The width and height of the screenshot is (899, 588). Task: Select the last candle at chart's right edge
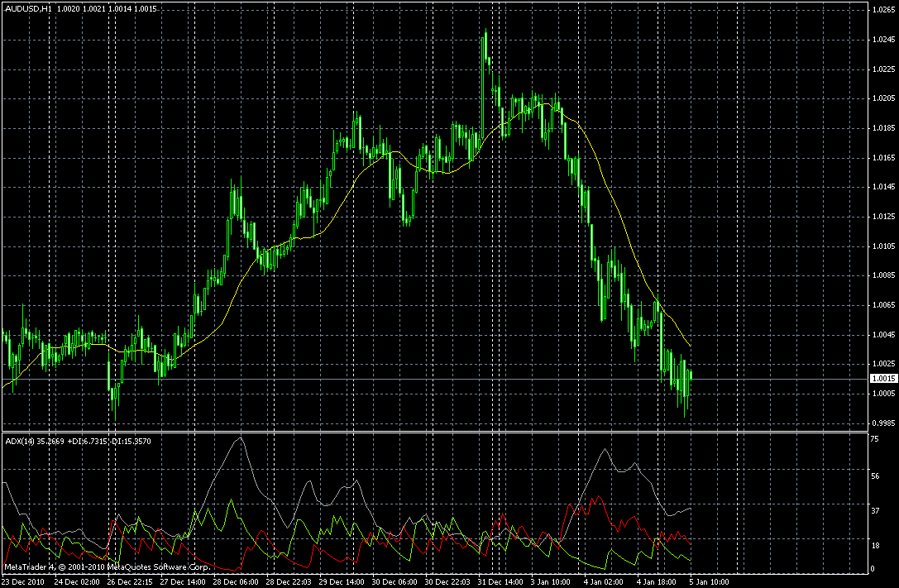point(691,375)
